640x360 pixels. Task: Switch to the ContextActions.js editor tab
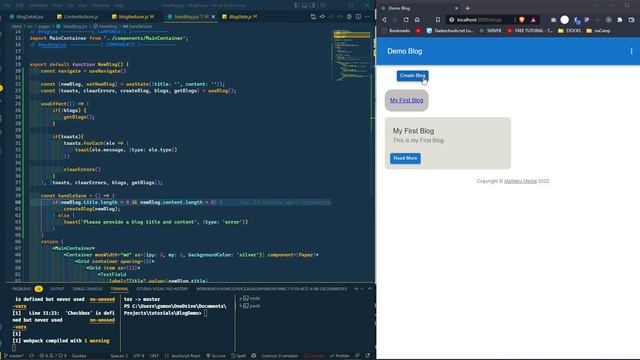click(78, 17)
